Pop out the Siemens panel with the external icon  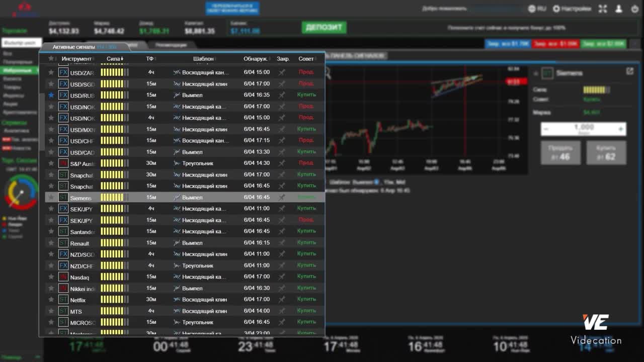tap(629, 71)
